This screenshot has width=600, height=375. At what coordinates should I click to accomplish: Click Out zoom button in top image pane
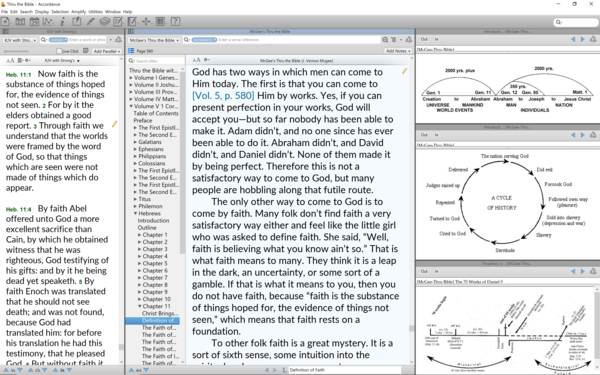pyautogui.click(x=424, y=39)
